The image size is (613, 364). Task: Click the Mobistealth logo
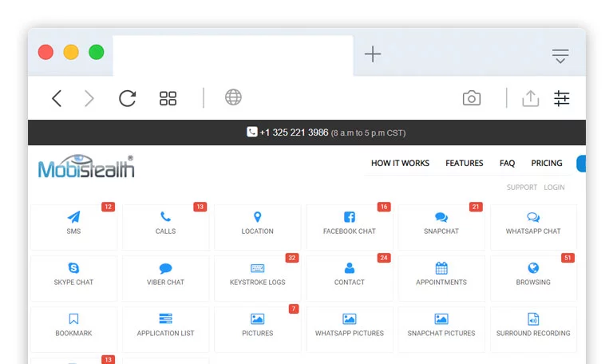[86, 167]
